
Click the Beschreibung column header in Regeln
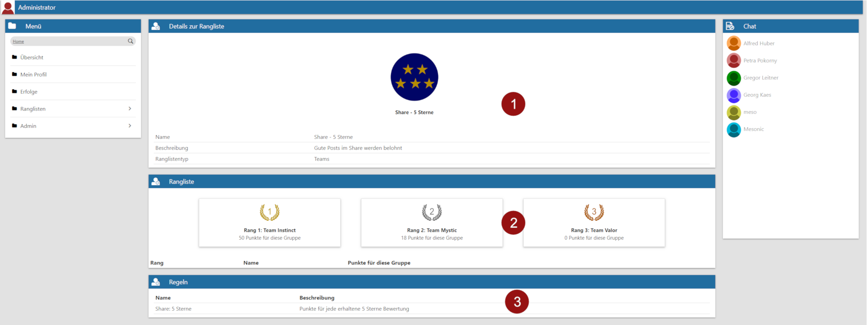(317, 298)
